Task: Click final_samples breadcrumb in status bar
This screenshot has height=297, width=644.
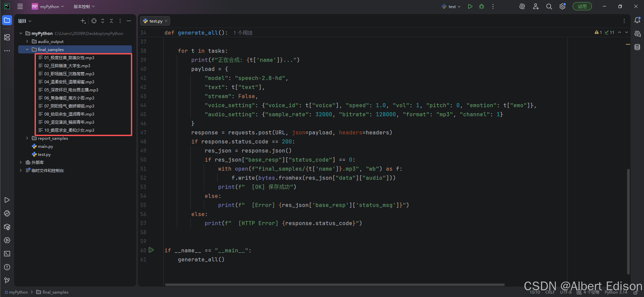Action: (x=52, y=292)
